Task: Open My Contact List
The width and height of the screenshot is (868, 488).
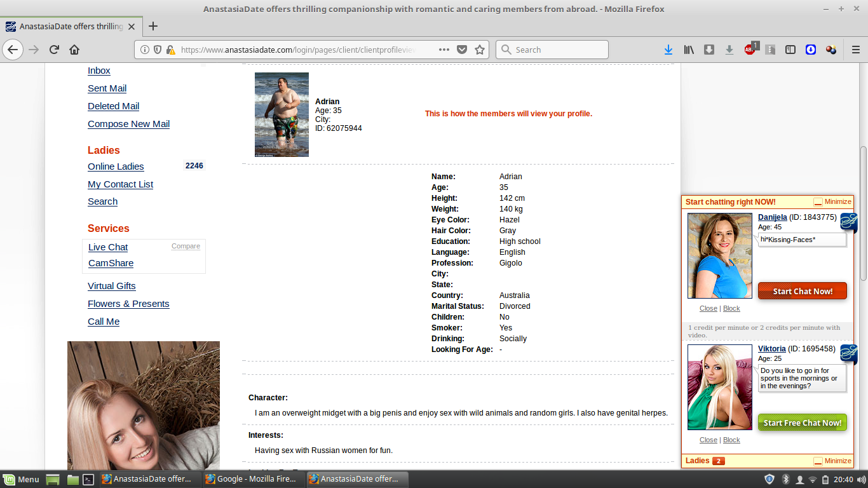Action: [120, 184]
